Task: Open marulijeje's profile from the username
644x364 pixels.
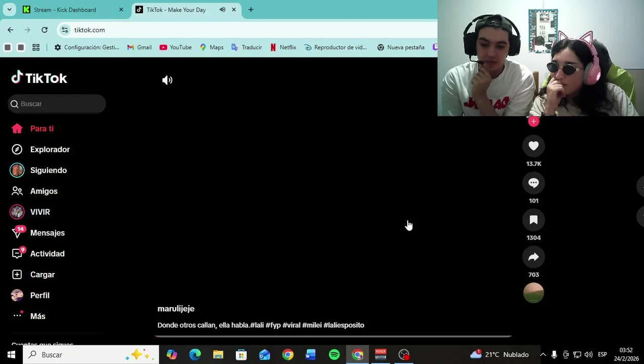Action: (x=176, y=308)
